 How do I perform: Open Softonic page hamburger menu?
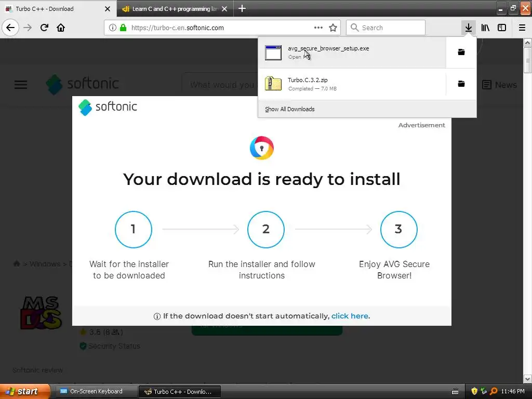[x=21, y=85]
